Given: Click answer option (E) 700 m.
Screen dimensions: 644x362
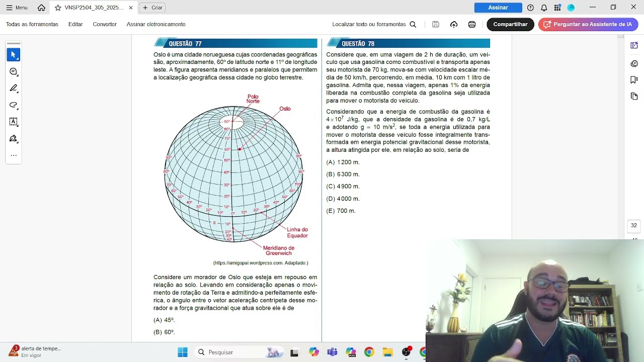Looking at the screenshot, I should click(x=341, y=211).
